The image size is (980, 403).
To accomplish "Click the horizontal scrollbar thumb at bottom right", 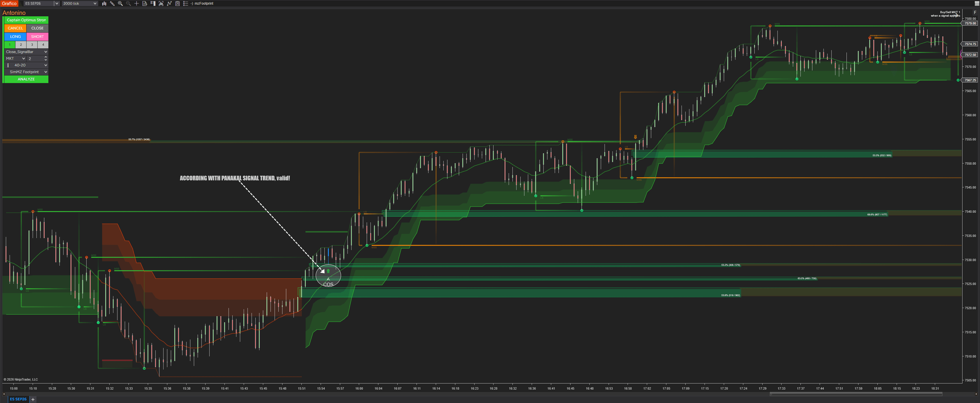I will tap(856, 394).
